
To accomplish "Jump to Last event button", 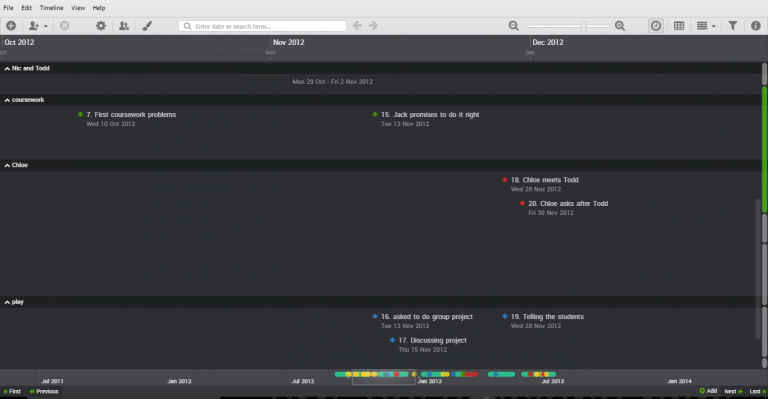I will pyautogui.click(x=757, y=391).
